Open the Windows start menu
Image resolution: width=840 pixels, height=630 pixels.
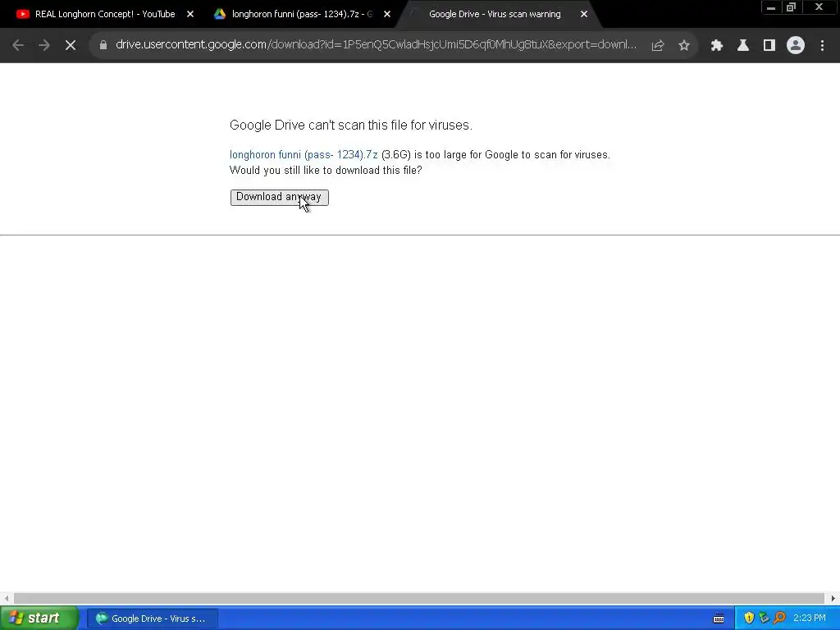(x=39, y=619)
